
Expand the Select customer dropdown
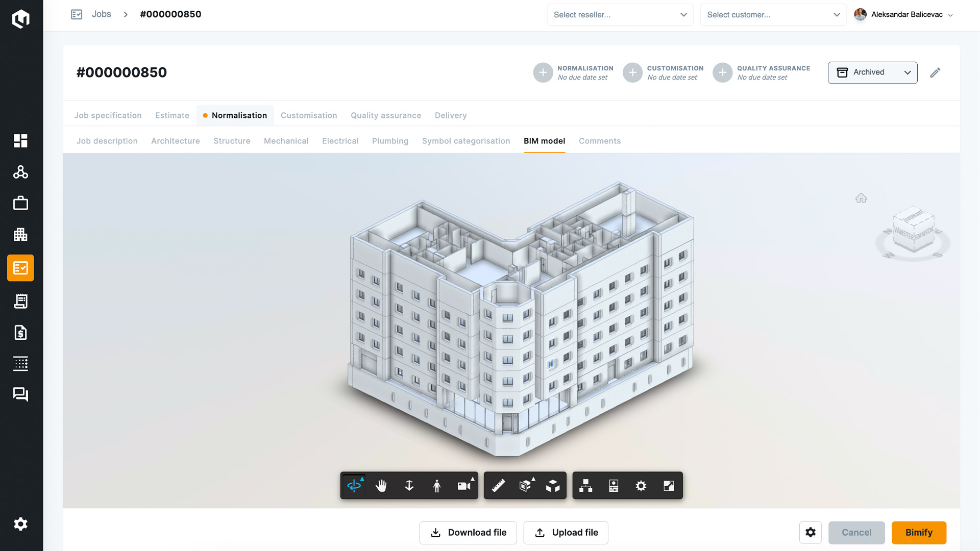(x=773, y=15)
